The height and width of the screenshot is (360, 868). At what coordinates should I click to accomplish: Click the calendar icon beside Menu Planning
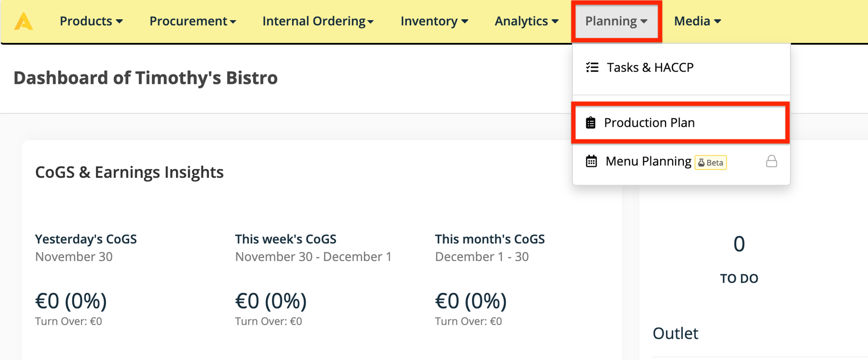click(x=591, y=161)
